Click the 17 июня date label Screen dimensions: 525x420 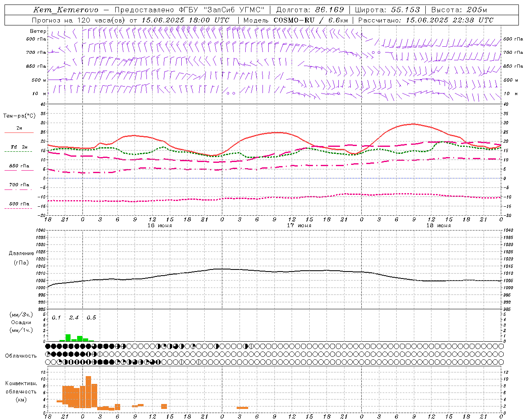click(299, 226)
